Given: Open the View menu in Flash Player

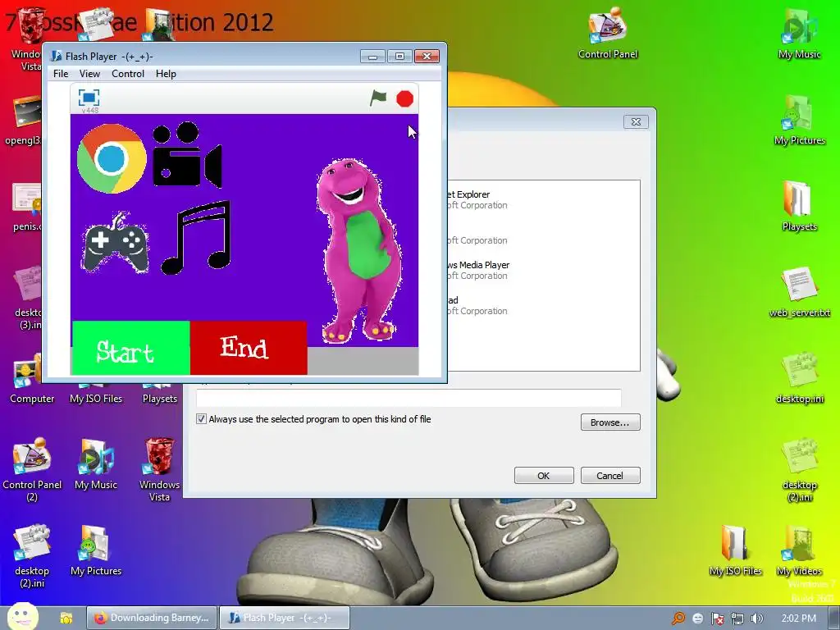Looking at the screenshot, I should (x=89, y=74).
